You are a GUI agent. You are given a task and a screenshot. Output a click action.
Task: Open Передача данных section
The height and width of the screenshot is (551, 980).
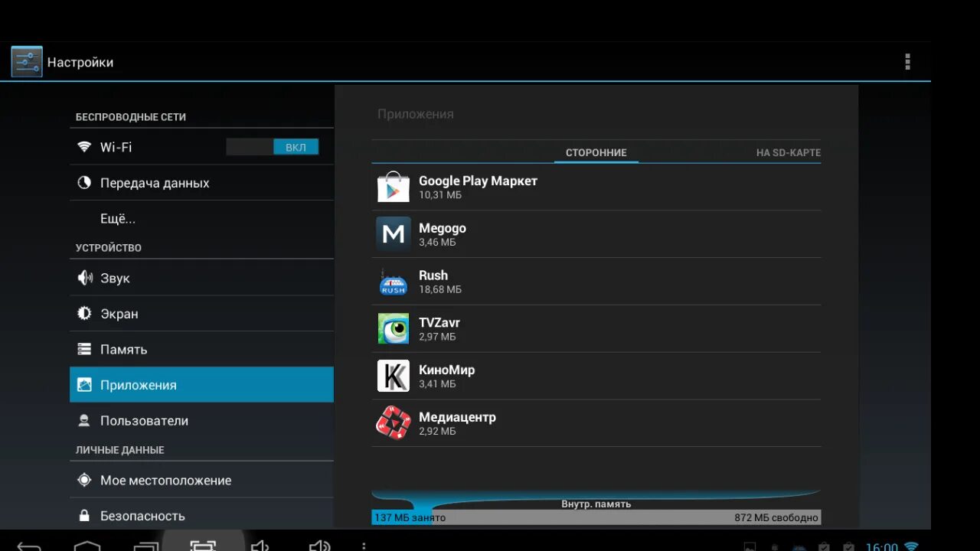point(201,183)
